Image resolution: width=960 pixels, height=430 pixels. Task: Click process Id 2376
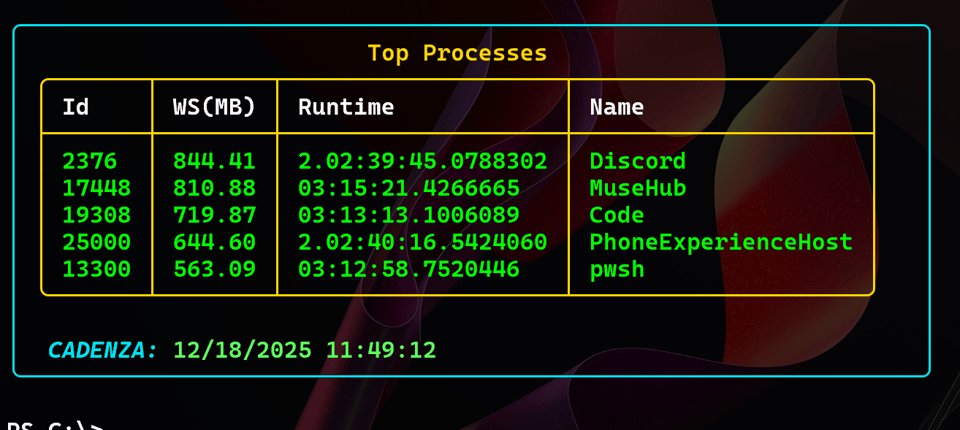(x=89, y=161)
